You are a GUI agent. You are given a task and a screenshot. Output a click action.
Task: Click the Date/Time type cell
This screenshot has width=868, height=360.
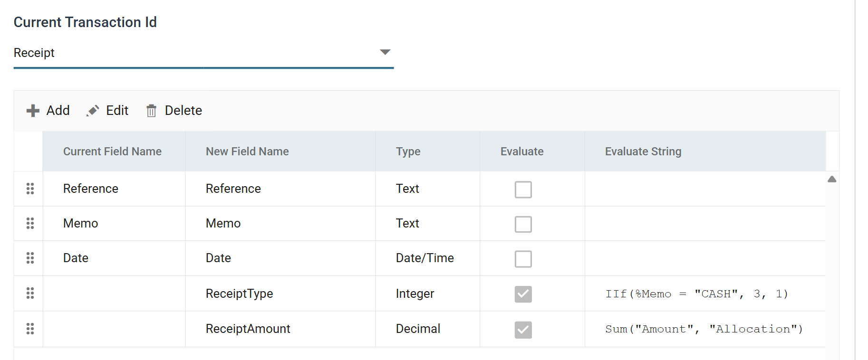pyautogui.click(x=428, y=258)
